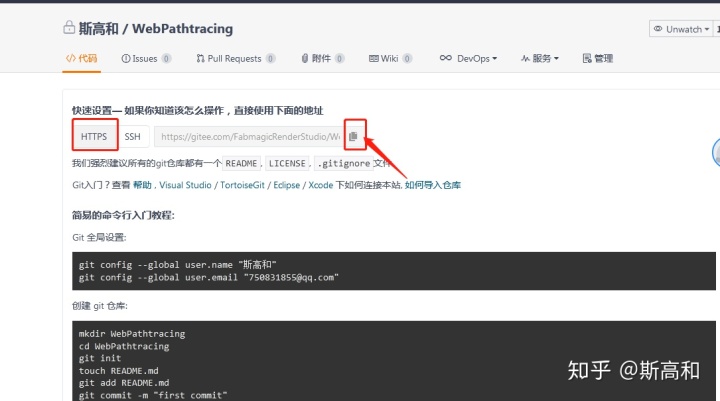Click the eye icon on Unwatch

pyautogui.click(x=658, y=29)
